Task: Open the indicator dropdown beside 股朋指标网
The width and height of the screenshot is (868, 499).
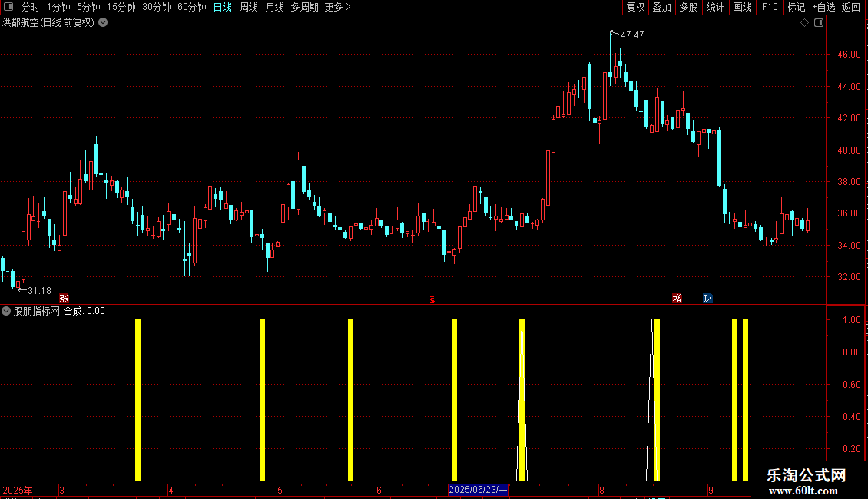Action: pos(6,311)
